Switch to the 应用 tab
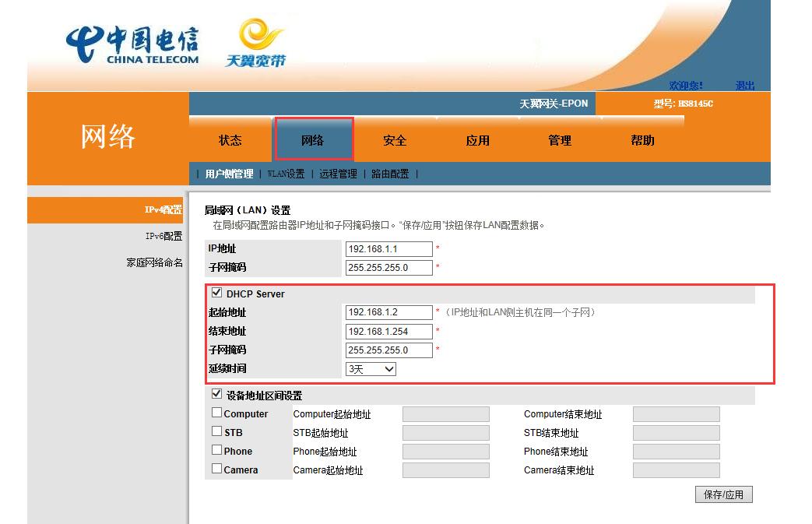The height and width of the screenshot is (524, 812). [x=477, y=139]
